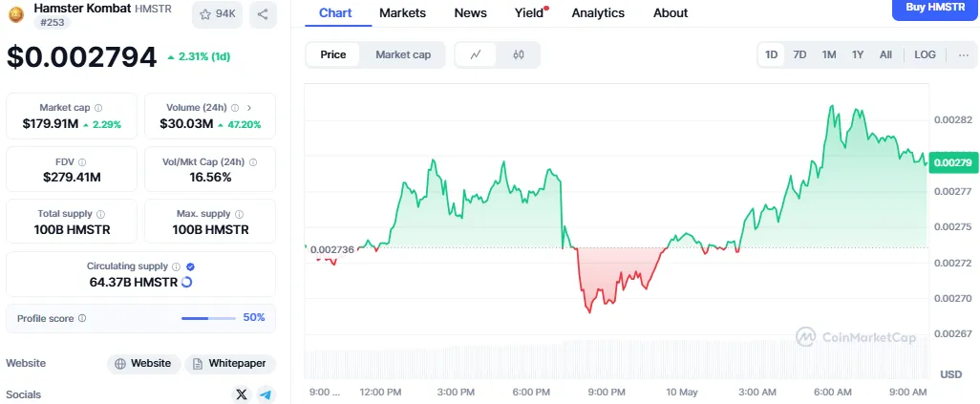The image size is (980, 404).
Task: Open the Markets tab
Action: point(402,12)
